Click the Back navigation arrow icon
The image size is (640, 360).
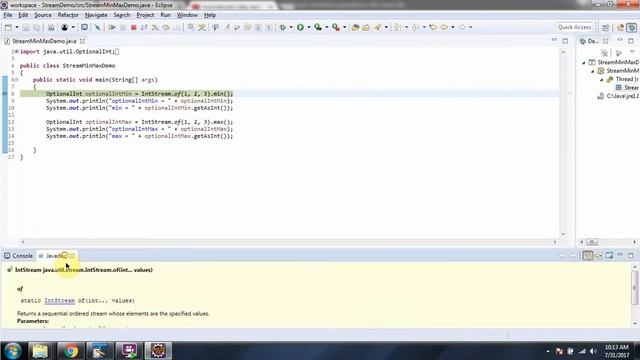tap(444, 27)
